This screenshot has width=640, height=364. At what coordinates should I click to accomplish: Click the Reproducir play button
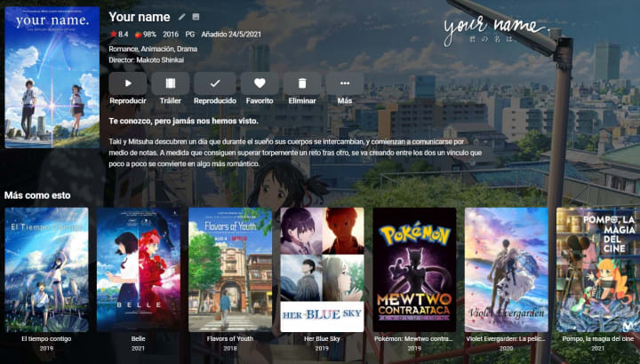click(x=128, y=83)
